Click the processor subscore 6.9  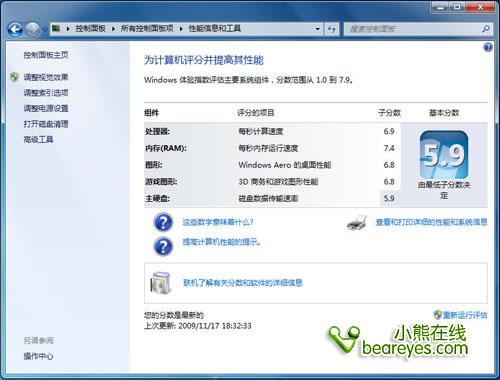pyautogui.click(x=389, y=131)
